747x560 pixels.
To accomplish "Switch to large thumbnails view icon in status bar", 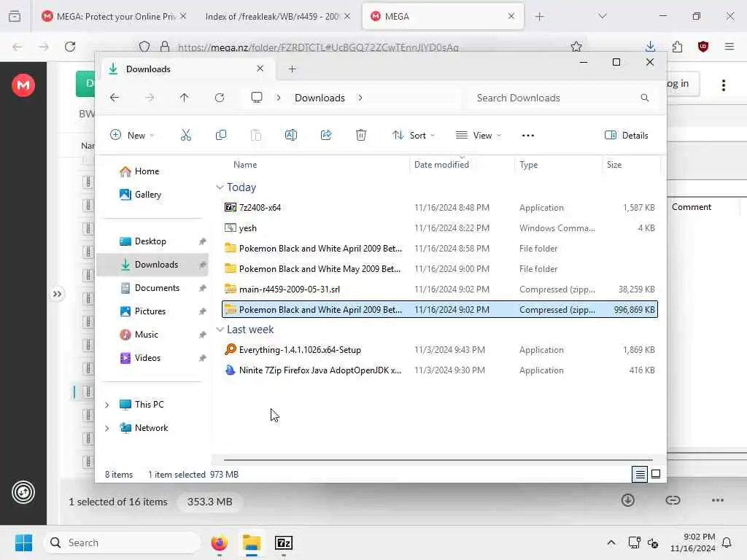I will point(656,474).
